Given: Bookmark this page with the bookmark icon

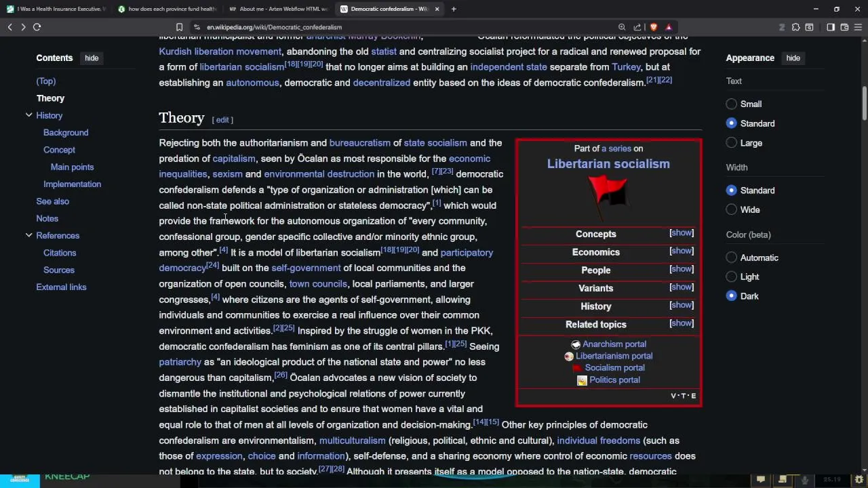Looking at the screenshot, I should click(179, 27).
